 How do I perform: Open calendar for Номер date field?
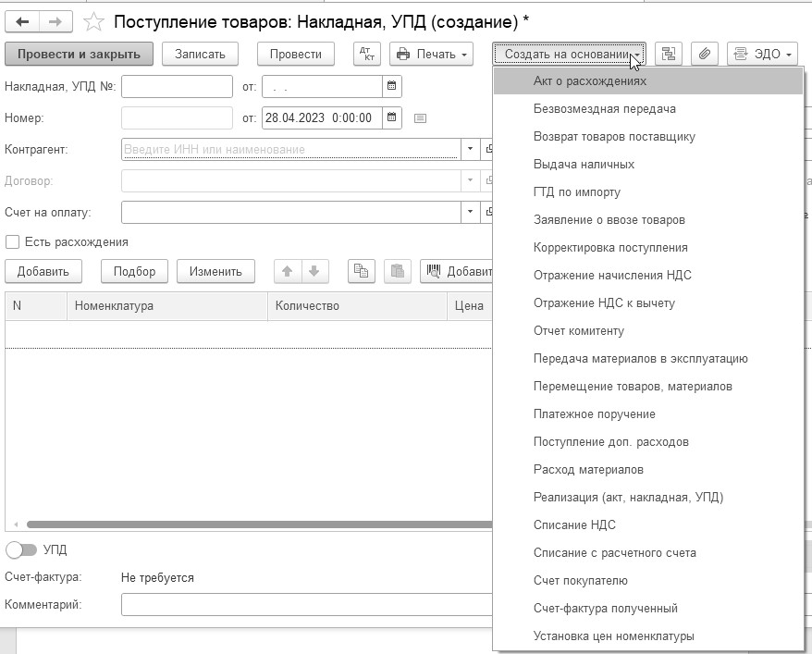tap(392, 117)
